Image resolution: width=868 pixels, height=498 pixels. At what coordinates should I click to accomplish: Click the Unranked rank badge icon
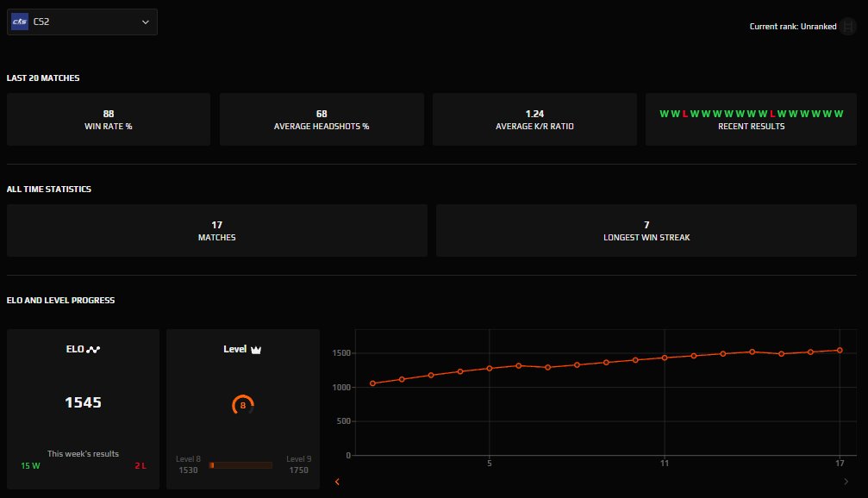point(848,27)
